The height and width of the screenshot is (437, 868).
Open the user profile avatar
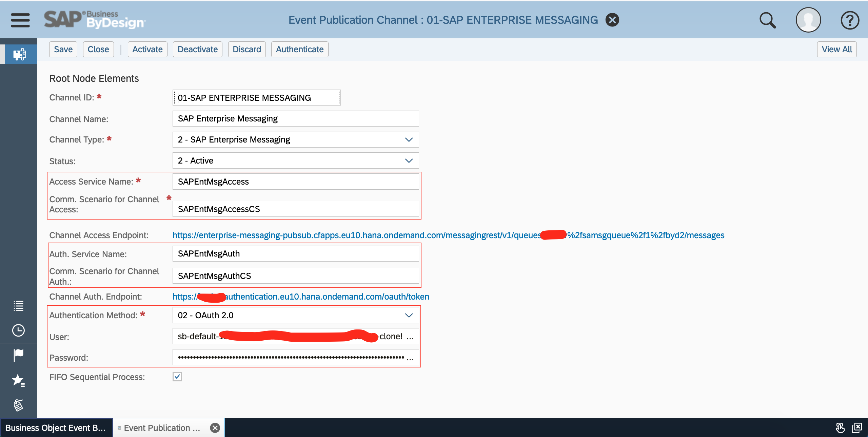[808, 20]
